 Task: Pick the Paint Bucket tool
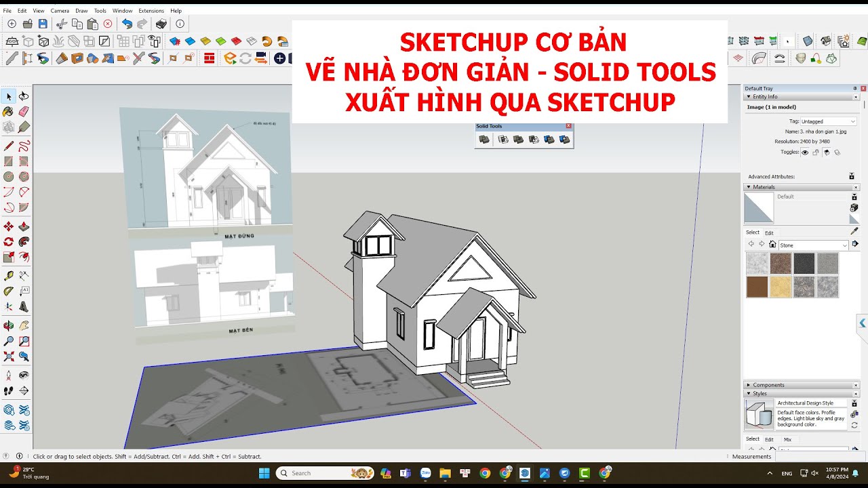(x=9, y=112)
